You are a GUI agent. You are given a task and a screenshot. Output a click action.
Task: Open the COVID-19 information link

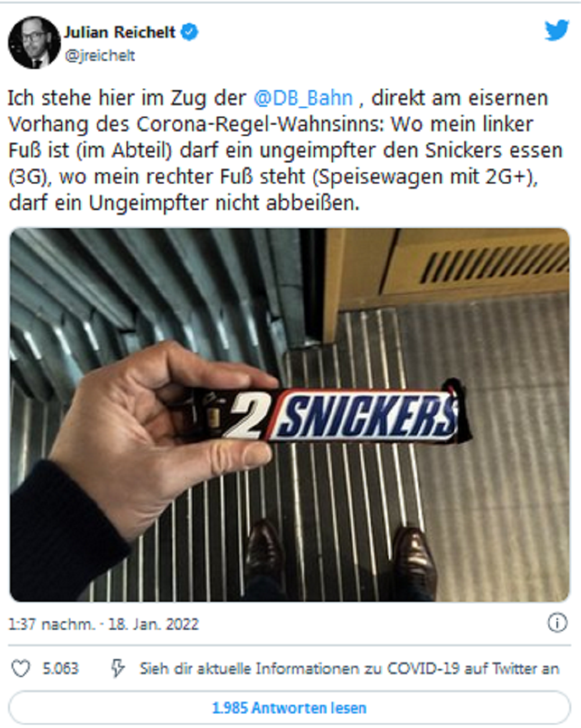pyautogui.click(x=349, y=669)
